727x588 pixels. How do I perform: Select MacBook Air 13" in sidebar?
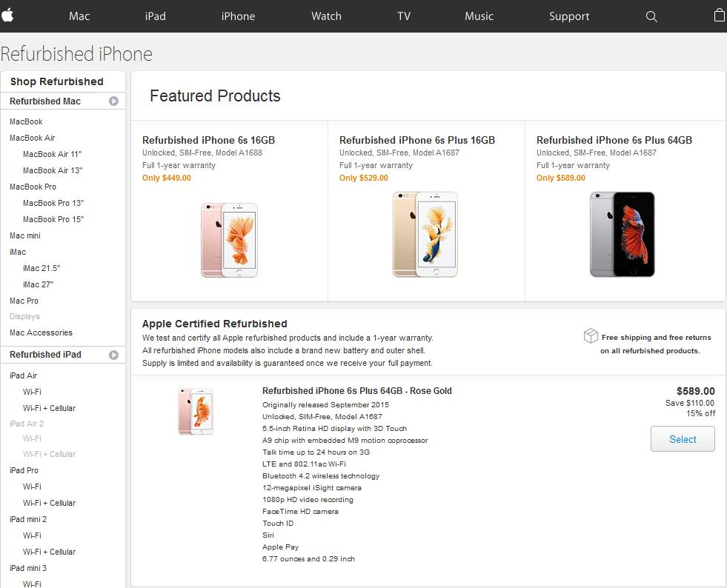click(x=53, y=170)
